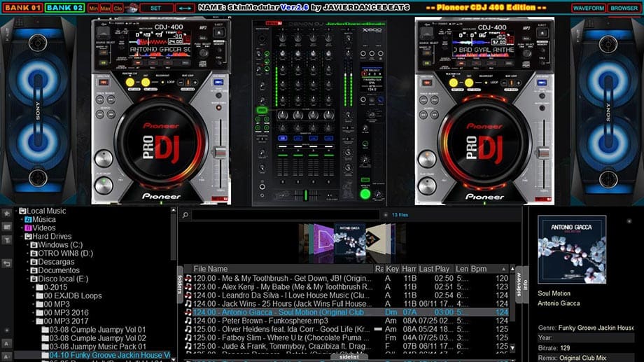Click the left deck round Cue button
The width and height of the screenshot is (644, 362).
[104, 159]
